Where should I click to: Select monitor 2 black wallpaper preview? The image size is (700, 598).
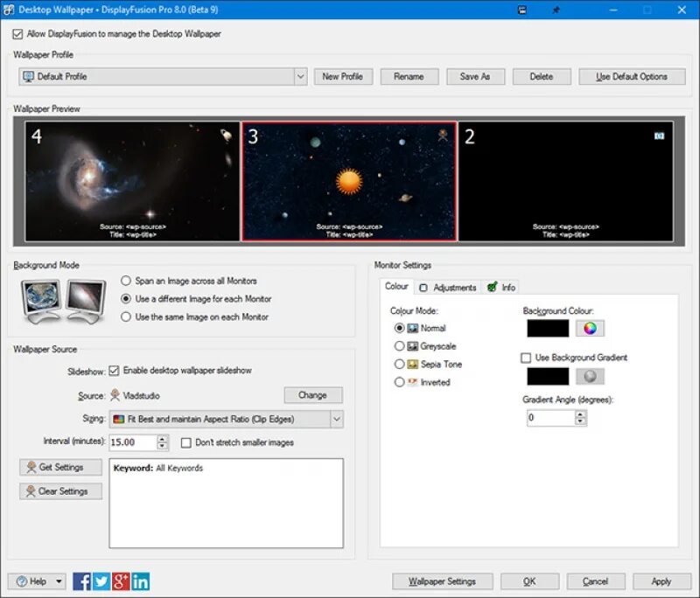tap(565, 182)
